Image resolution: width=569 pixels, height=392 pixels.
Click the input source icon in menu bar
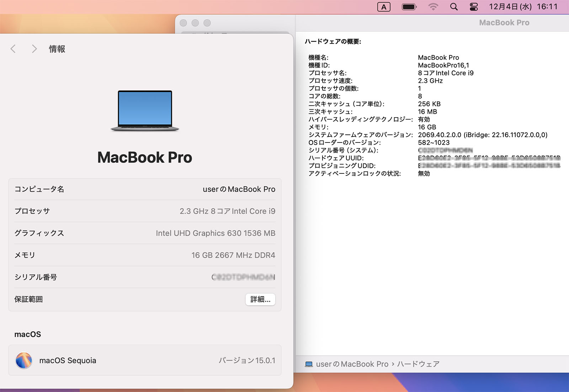coord(384,7)
